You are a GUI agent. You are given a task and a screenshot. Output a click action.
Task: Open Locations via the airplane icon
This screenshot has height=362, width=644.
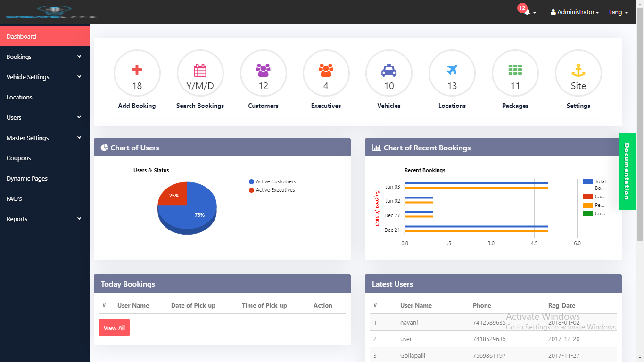452,70
